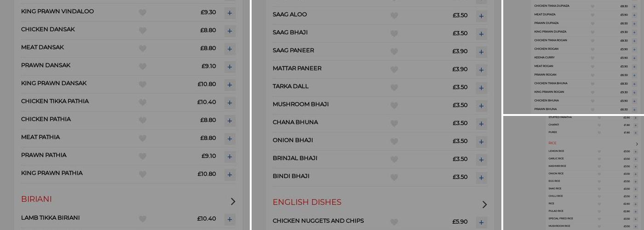Click the Meat Dansak item name

(42, 47)
